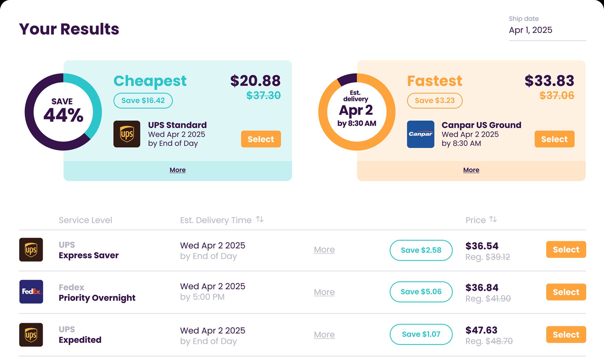Click the Canpar logo on the Fastest card
604x364 pixels.
pos(421,134)
